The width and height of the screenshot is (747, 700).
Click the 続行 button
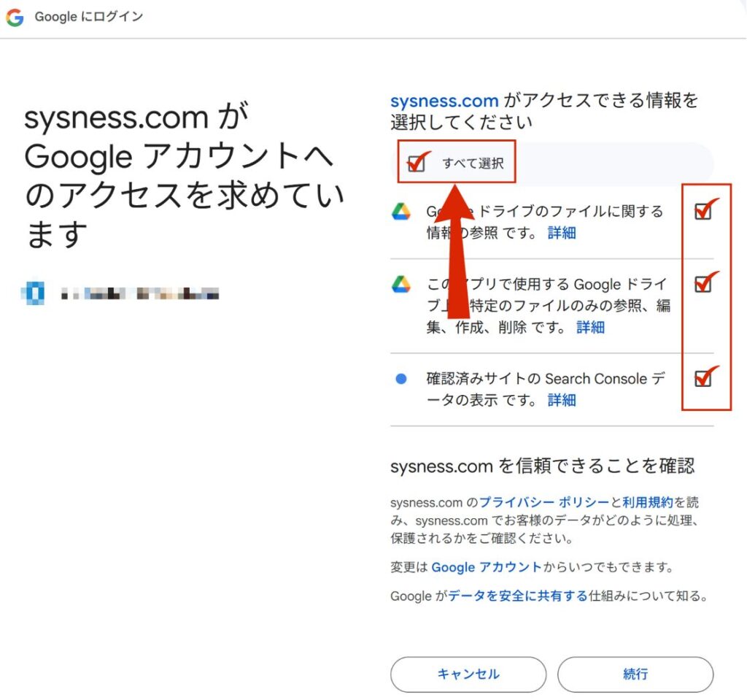[635, 674]
